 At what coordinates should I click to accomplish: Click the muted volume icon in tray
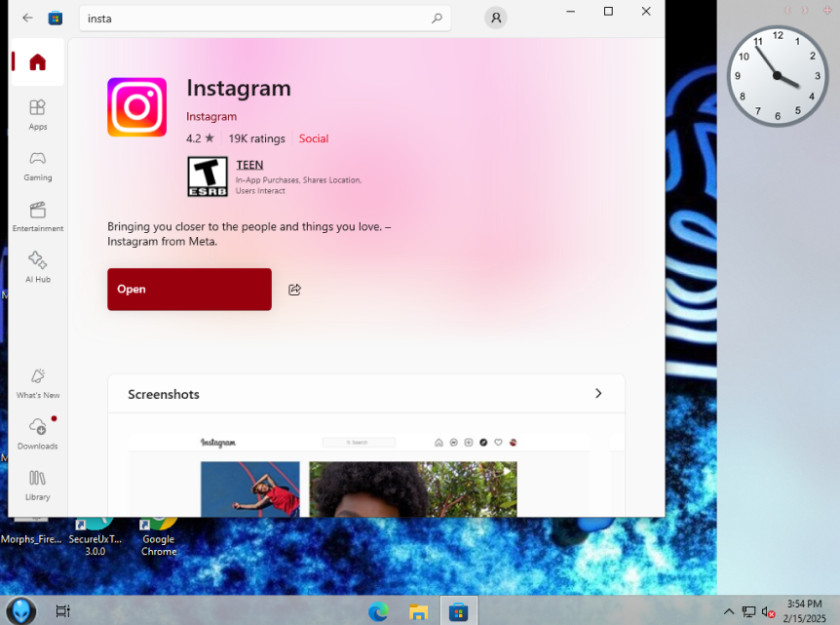tap(768, 611)
